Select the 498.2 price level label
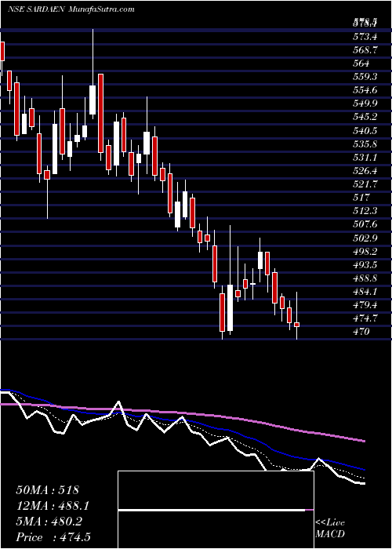This screenshot has width=392, height=549. (x=365, y=252)
